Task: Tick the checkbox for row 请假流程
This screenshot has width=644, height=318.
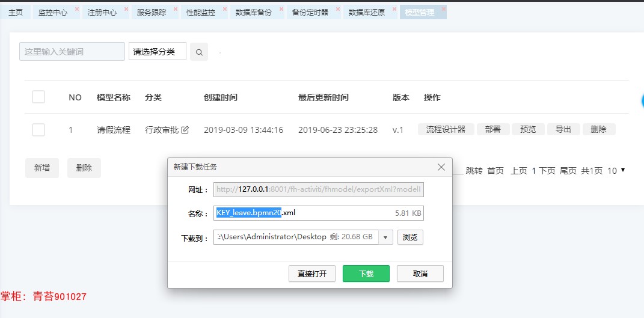Action: [38, 130]
